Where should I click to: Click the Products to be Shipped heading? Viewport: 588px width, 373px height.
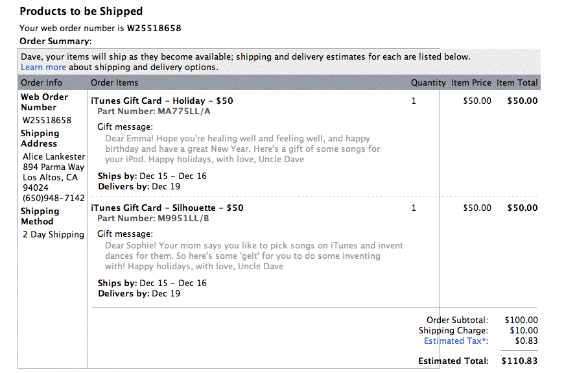pyautogui.click(x=81, y=11)
